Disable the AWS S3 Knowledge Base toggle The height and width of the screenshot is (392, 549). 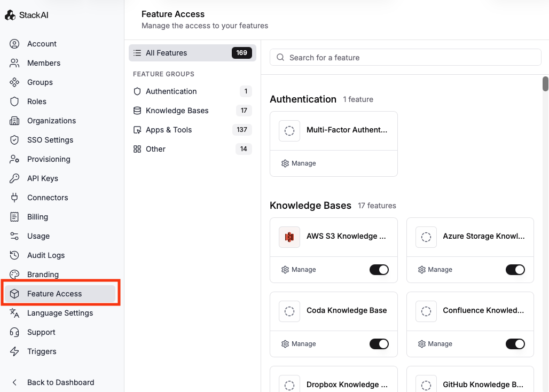[379, 270]
